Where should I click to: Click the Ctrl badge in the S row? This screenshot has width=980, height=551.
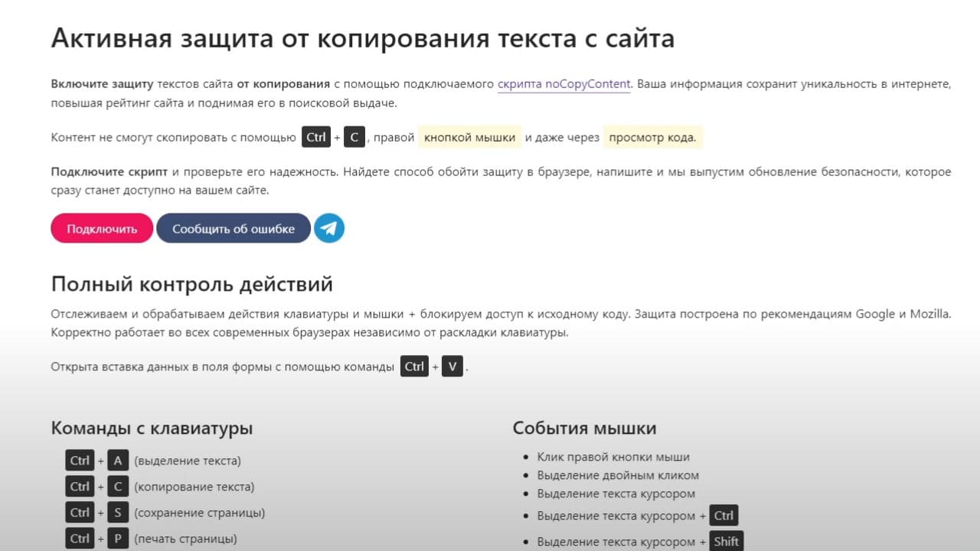click(x=80, y=513)
